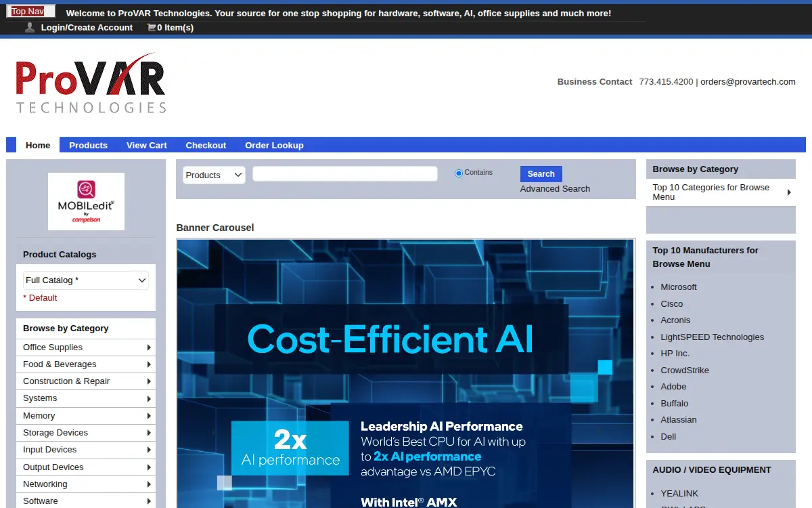Image resolution: width=812 pixels, height=508 pixels.
Task: Select the Order Lookup tab
Action: coord(274,145)
